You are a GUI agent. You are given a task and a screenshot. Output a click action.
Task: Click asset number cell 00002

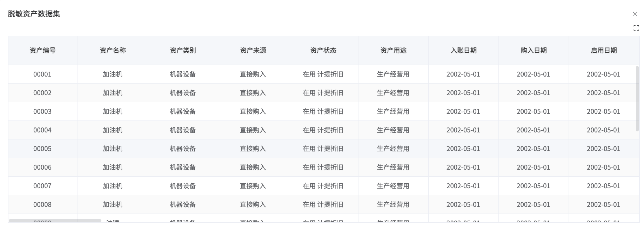point(42,93)
